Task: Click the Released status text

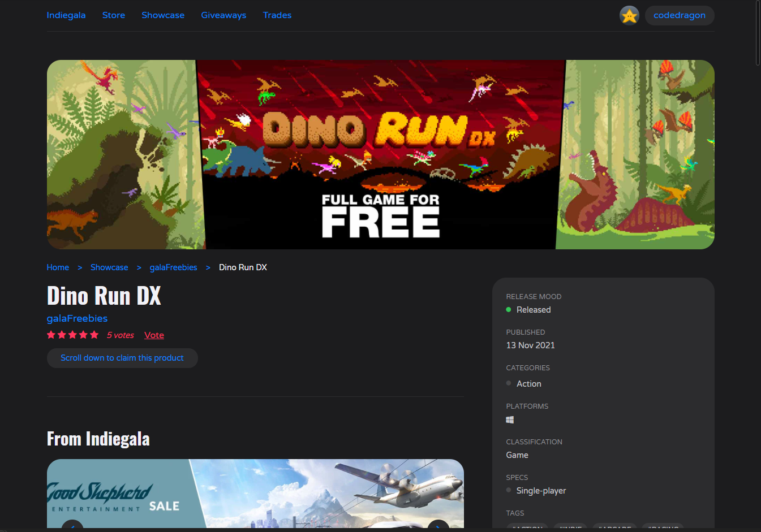Action: coord(534,310)
